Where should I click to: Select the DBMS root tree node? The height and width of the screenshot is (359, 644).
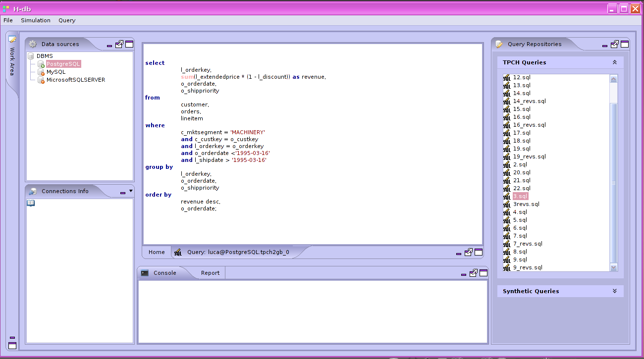tap(45, 56)
